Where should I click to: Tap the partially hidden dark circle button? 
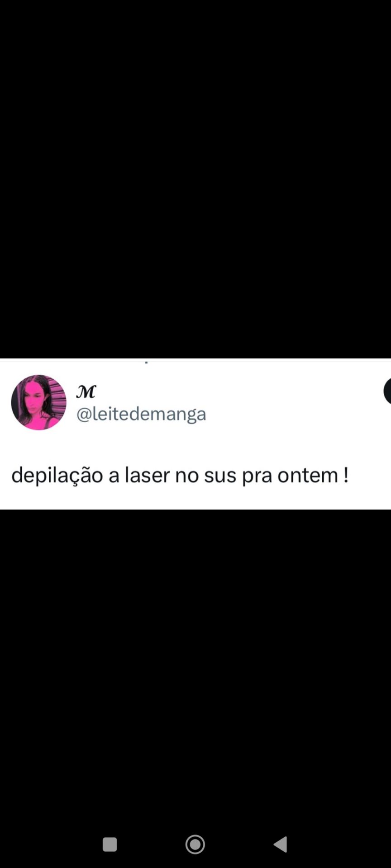tap(387, 391)
